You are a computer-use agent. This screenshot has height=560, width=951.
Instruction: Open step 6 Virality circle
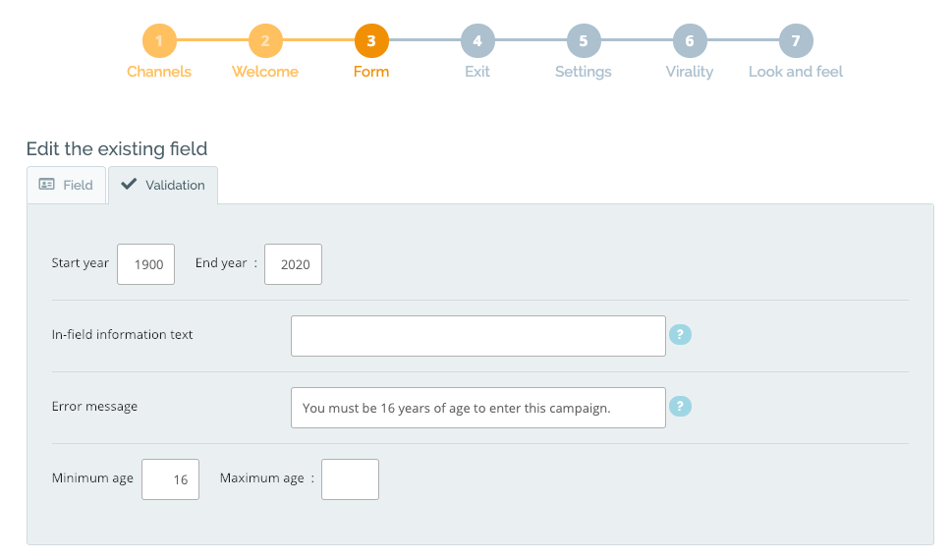pyautogui.click(x=690, y=40)
